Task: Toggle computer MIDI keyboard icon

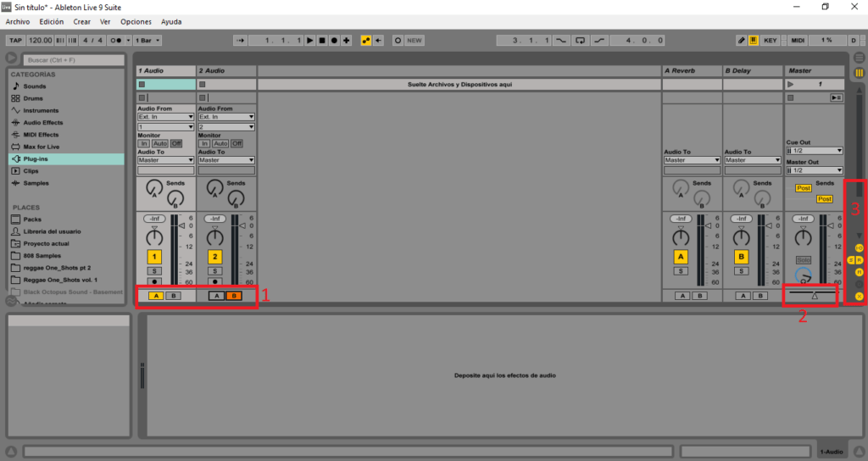Action: click(753, 40)
